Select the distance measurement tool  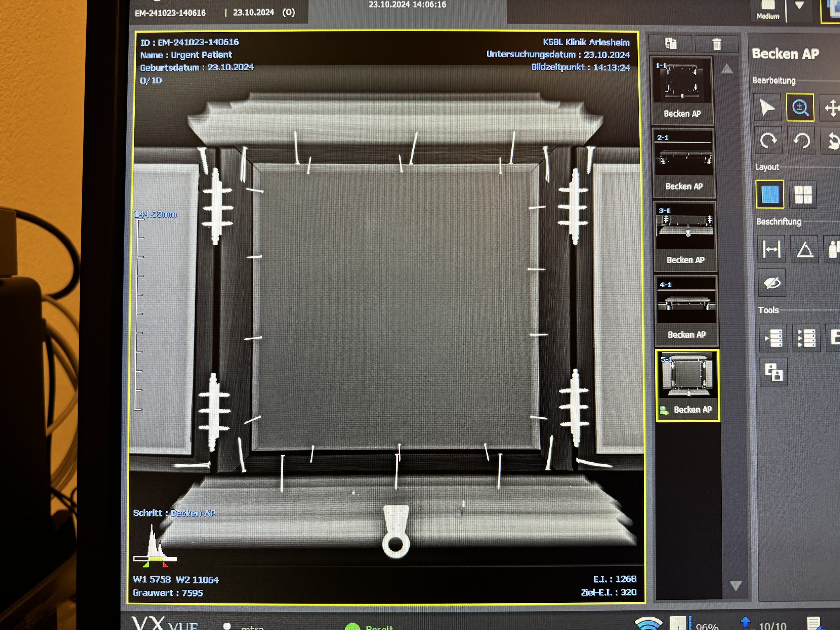click(771, 249)
